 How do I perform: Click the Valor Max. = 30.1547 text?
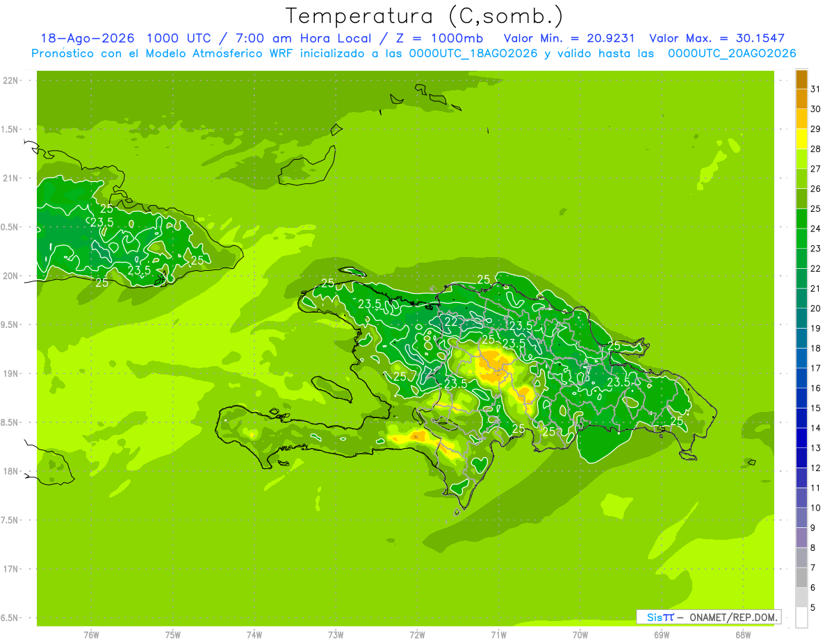tap(717, 38)
